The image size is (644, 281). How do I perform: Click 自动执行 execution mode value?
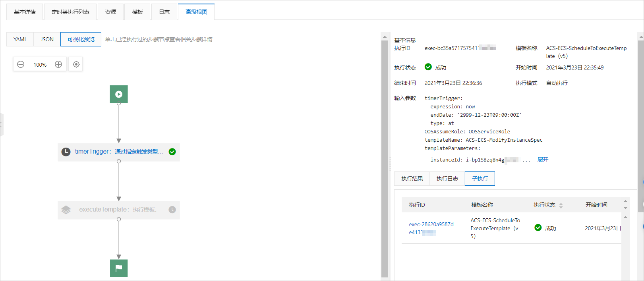click(x=557, y=83)
